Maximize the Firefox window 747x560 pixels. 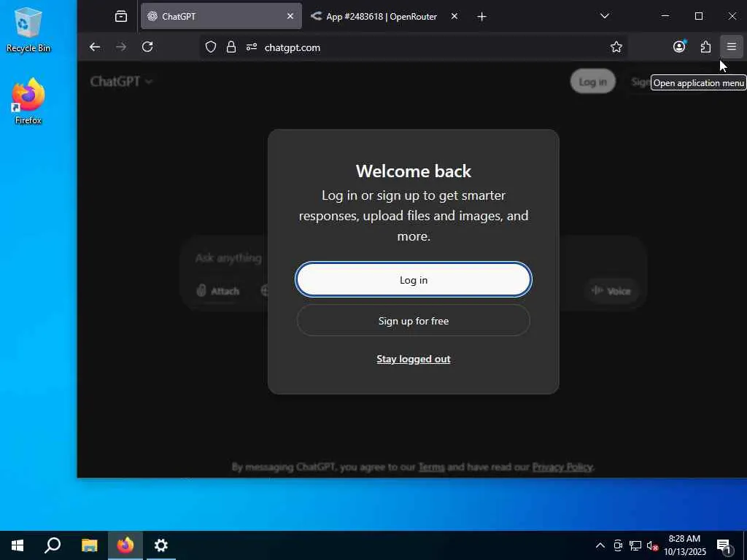coord(698,16)
